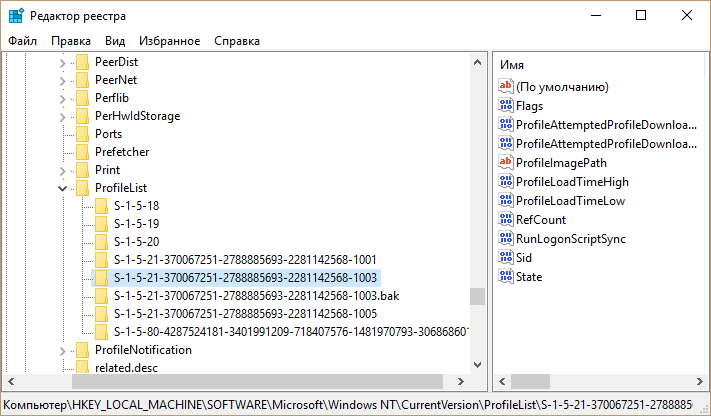
Task: Click values pane scroll right arrow
Action: [x=700, y=382]
